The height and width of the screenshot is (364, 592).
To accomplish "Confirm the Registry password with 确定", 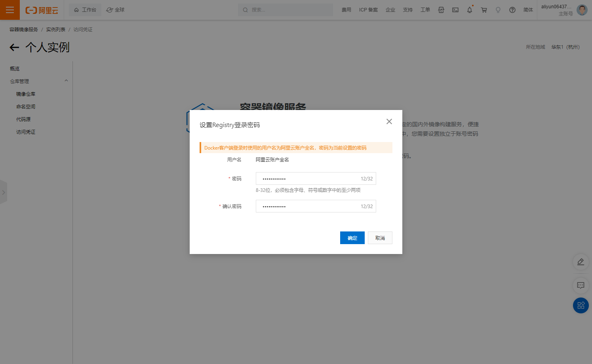I will click(352, 238).
